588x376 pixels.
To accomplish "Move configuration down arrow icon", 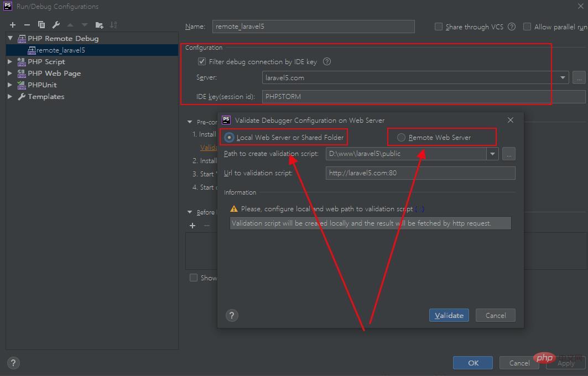I will point(85,25).
